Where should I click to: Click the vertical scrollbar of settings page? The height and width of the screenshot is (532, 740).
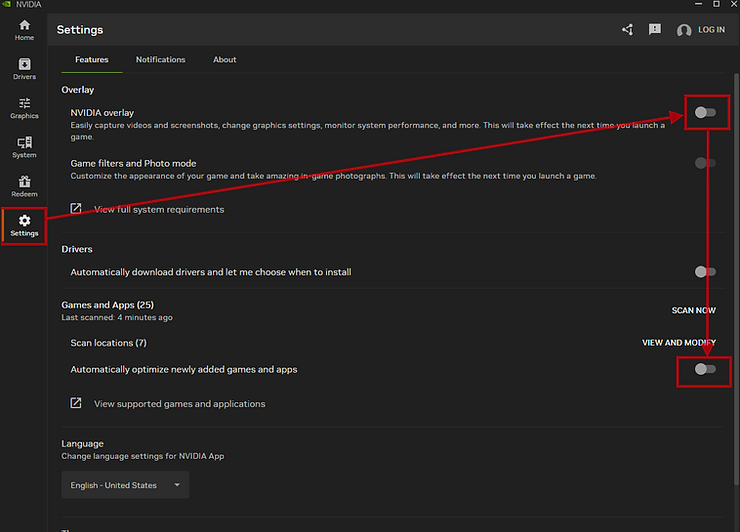click(736, 279)
